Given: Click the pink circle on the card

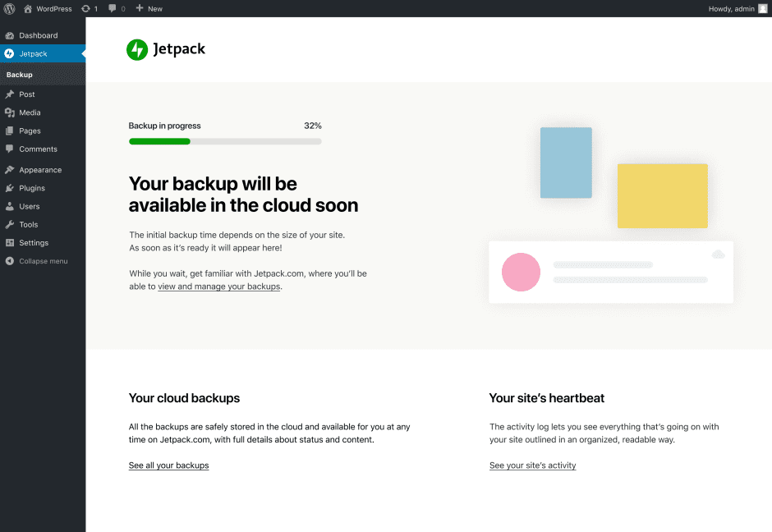Looking at the screenshot, I should click(x=521, y=272).
